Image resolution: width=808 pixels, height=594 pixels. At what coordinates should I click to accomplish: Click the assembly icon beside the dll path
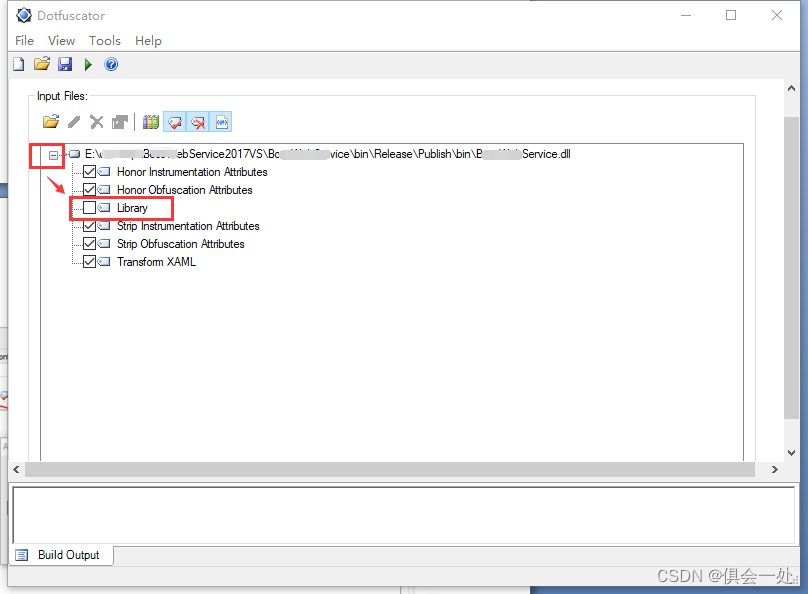point(75,154)
